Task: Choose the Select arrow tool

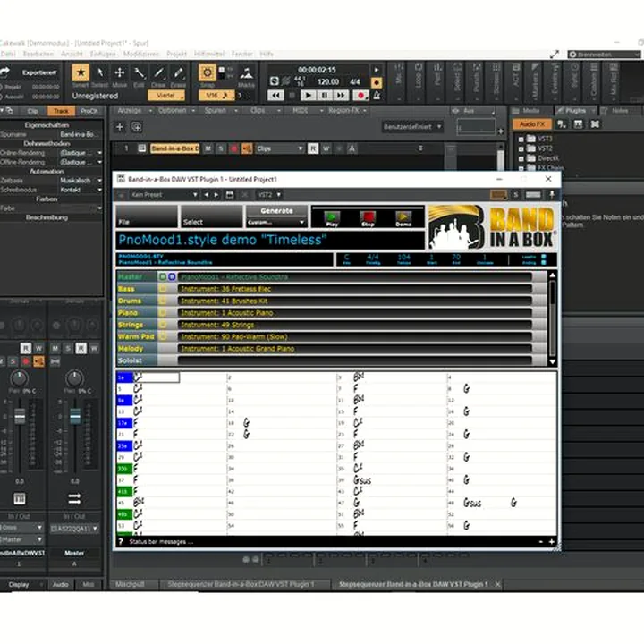Action: pyautogui.click(x=100, y=73)
